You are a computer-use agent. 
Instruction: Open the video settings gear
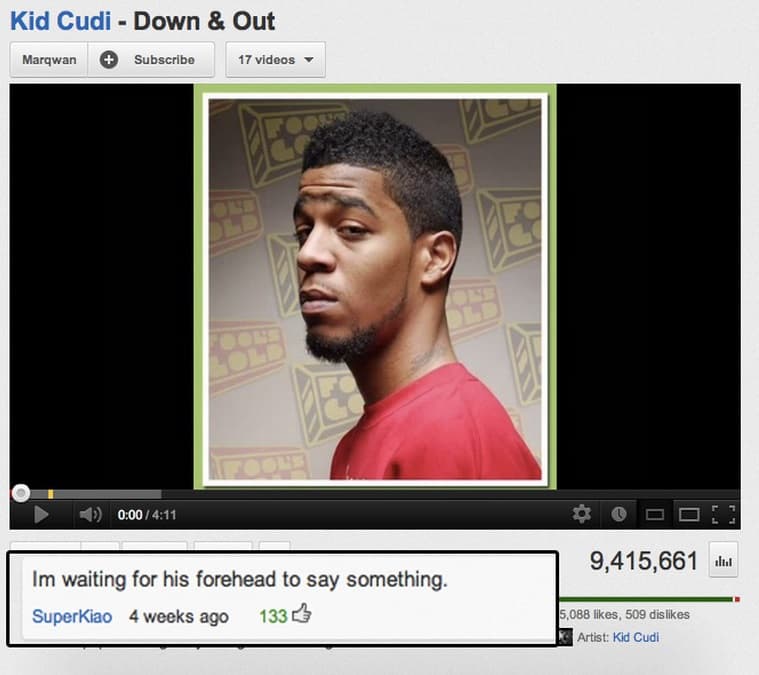tap(581, 514)
